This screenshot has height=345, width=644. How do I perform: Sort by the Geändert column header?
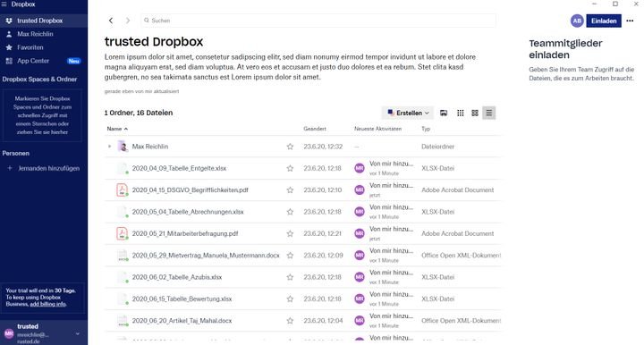315,129
